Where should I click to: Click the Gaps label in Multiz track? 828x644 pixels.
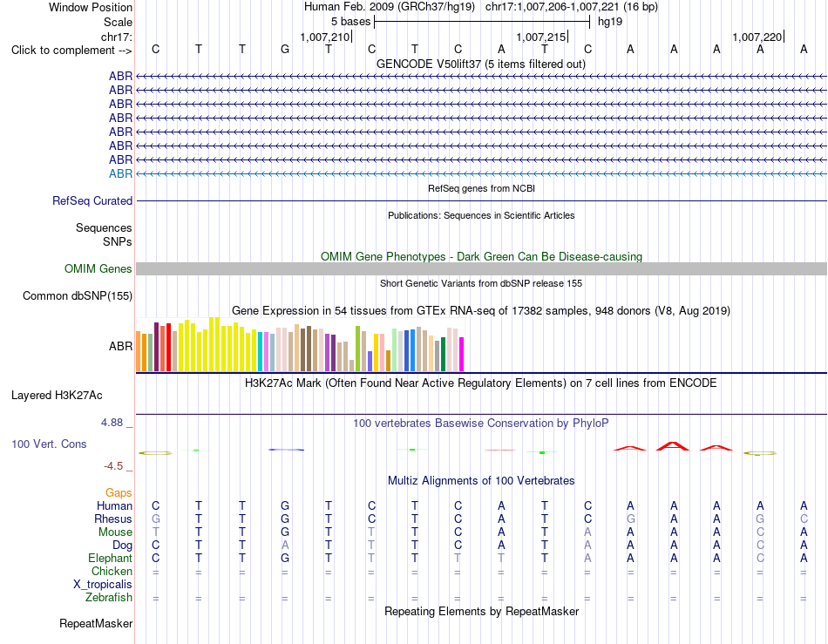click(119, 493)
